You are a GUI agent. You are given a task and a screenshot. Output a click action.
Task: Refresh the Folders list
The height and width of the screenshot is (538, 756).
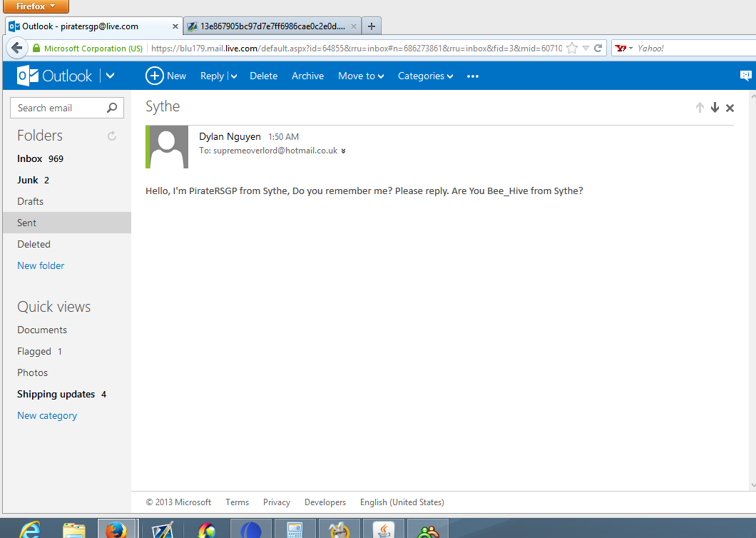112,136
